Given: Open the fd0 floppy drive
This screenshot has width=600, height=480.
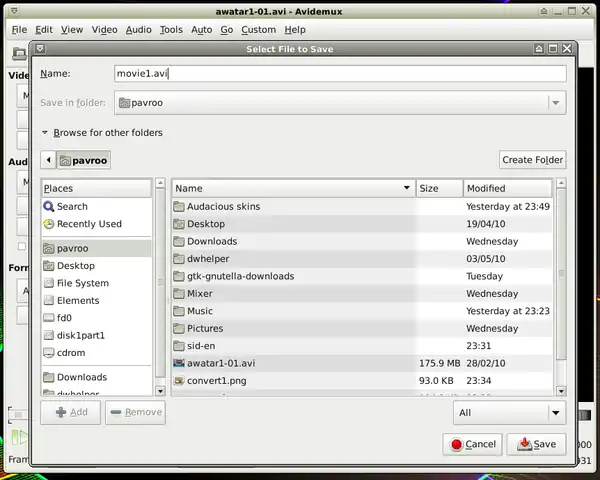Looking at the screenshot, I should pos(64,317).
